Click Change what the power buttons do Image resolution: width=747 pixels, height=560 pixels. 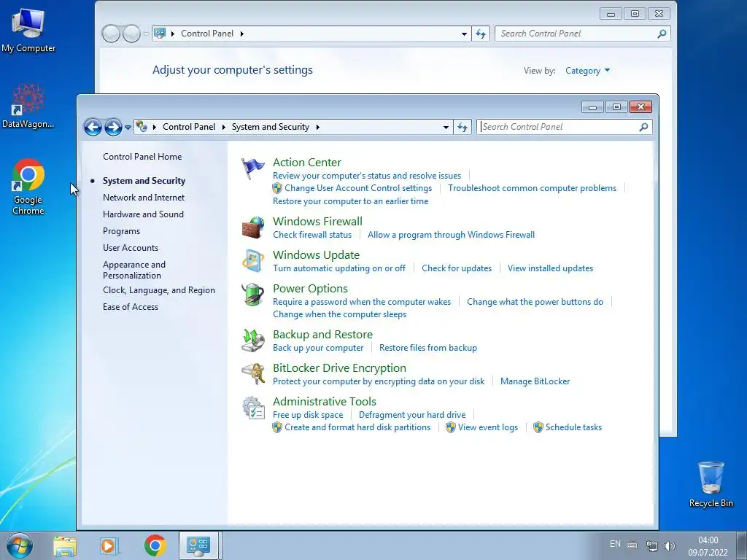pos(535,302)
